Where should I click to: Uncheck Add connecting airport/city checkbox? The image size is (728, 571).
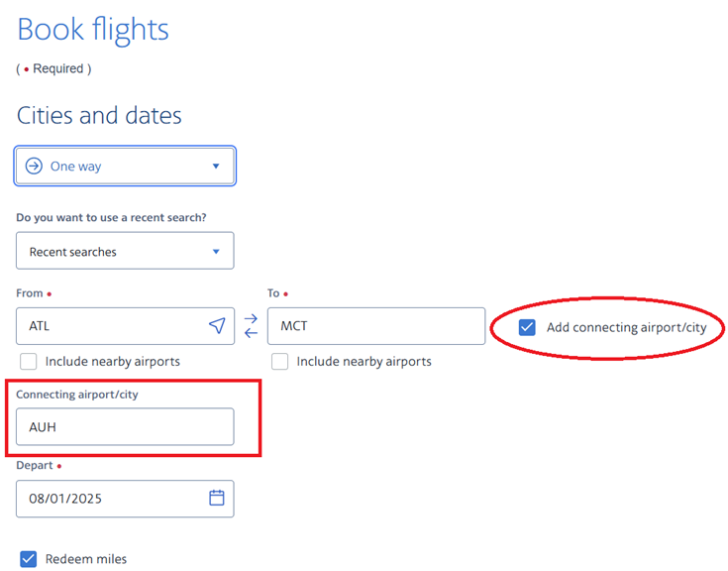tap(527, 327)
